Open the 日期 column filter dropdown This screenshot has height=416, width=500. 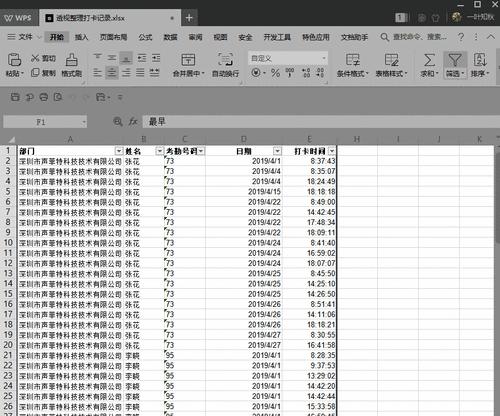click(x=277, y=151)
